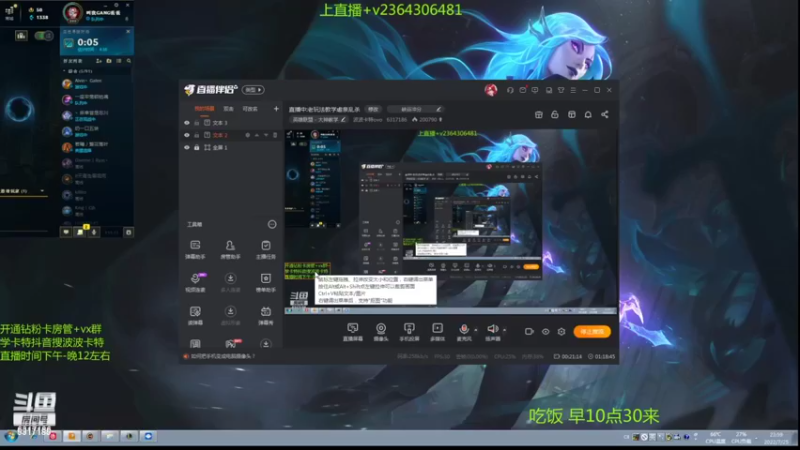Toggle visibility eye of 文本 3 source
The height and width of the screenshot is (450, 800).
[x=187, y=123]
